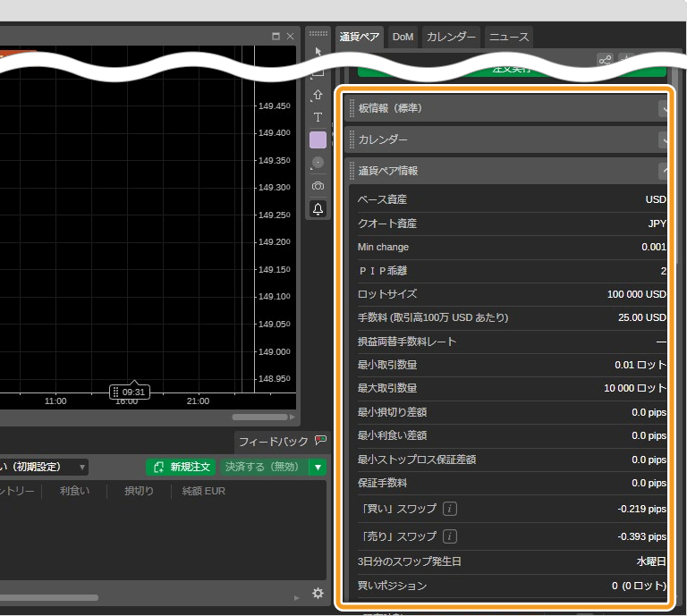Select the arrow shape drawing tool
The width and height of the screenshot is (687, 616).
pyautogui.click(x=318, y=95)
